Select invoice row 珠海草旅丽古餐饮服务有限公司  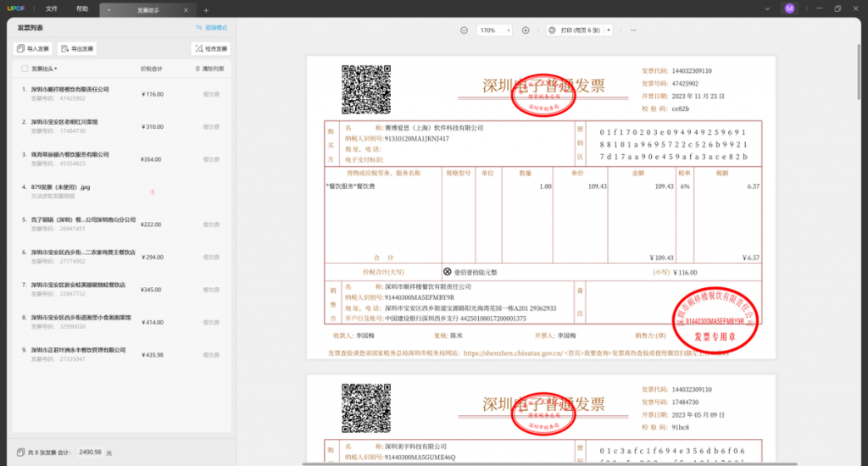(122, 158)
